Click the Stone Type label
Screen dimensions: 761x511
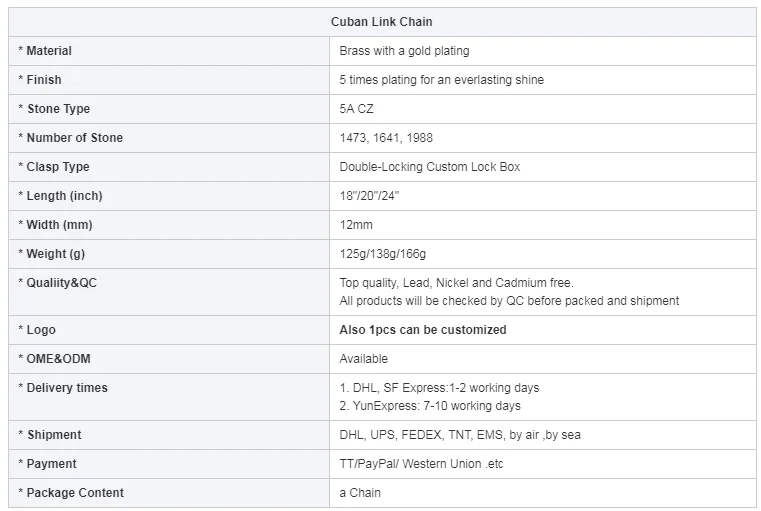(x=58, y=109)
